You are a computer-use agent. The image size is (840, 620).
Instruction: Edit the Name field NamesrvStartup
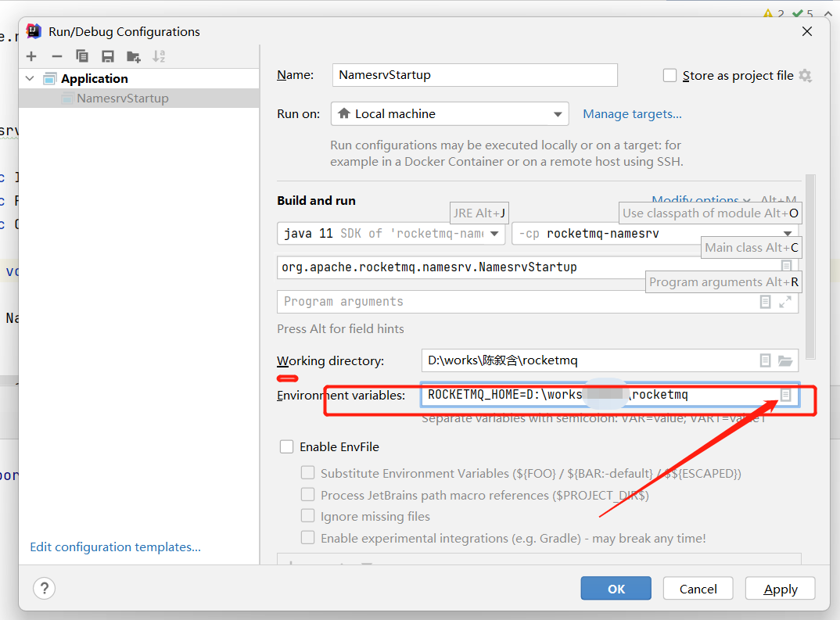click(x=475, y=75)
